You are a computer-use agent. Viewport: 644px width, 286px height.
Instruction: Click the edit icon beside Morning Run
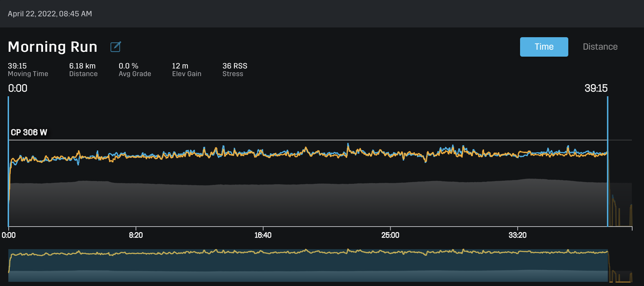[116, 47]
